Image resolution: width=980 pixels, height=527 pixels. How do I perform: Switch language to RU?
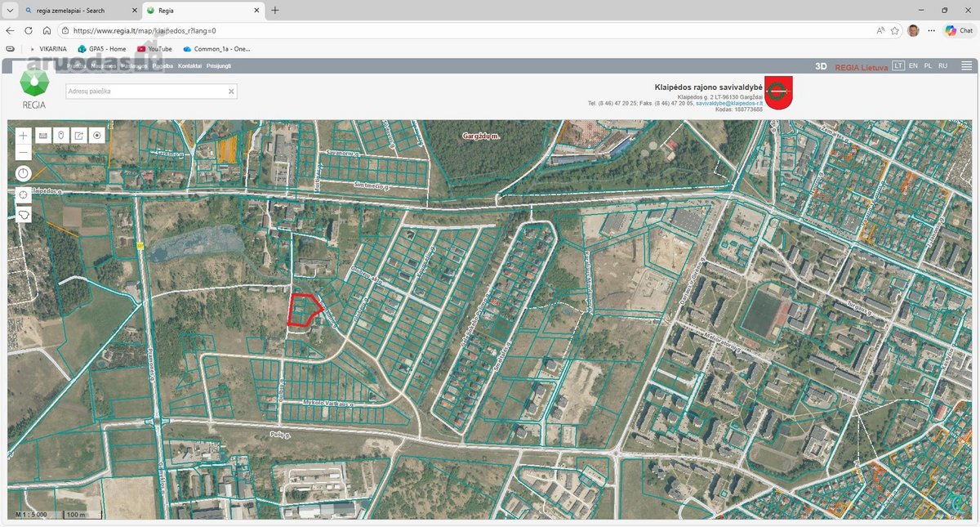[x=943, y=65]
